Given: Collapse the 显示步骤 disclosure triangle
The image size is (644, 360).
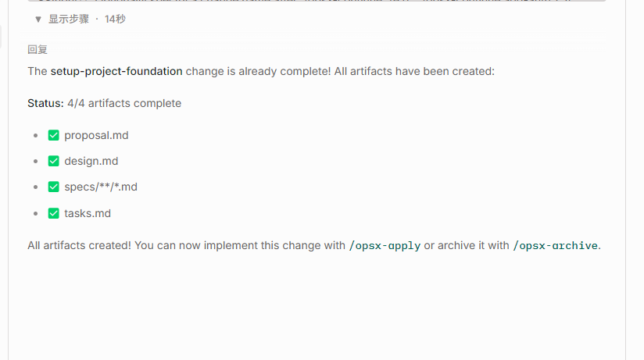Looking at the screenshot, I should pos(38,20).
